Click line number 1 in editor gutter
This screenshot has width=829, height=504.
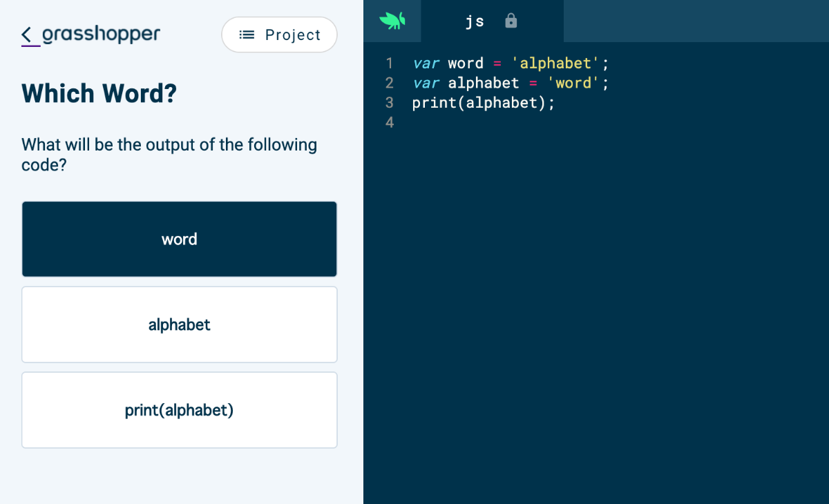[390, 64]
